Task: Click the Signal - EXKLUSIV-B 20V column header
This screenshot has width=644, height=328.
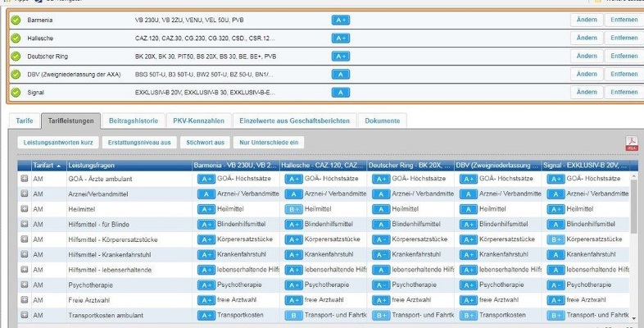Action: 585,166
